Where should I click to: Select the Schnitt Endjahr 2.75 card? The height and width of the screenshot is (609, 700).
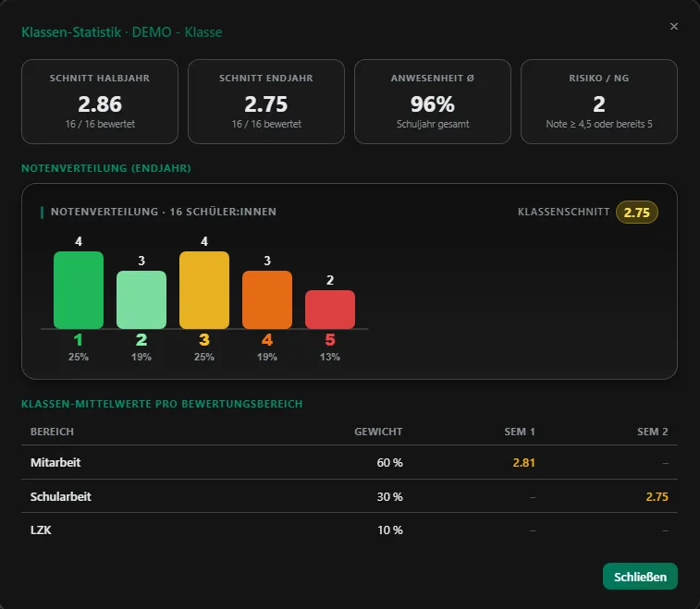266,102
